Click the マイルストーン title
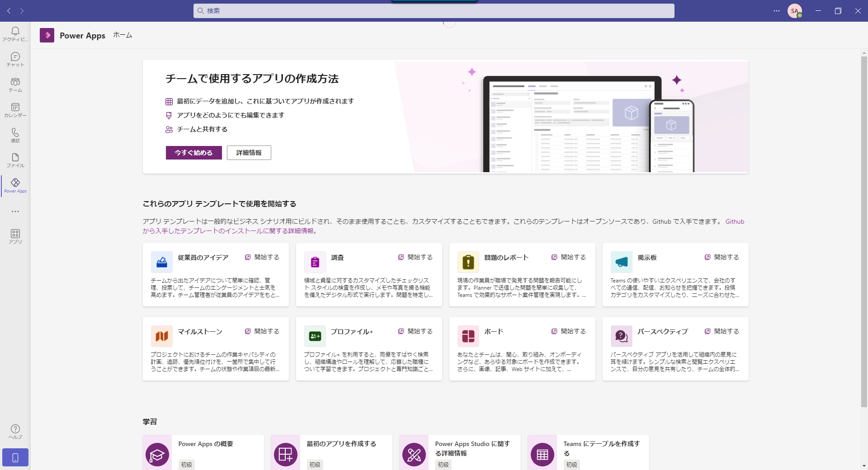Viewport: 868px width, 470px height. pyautogui.click(x=200, y=332)
